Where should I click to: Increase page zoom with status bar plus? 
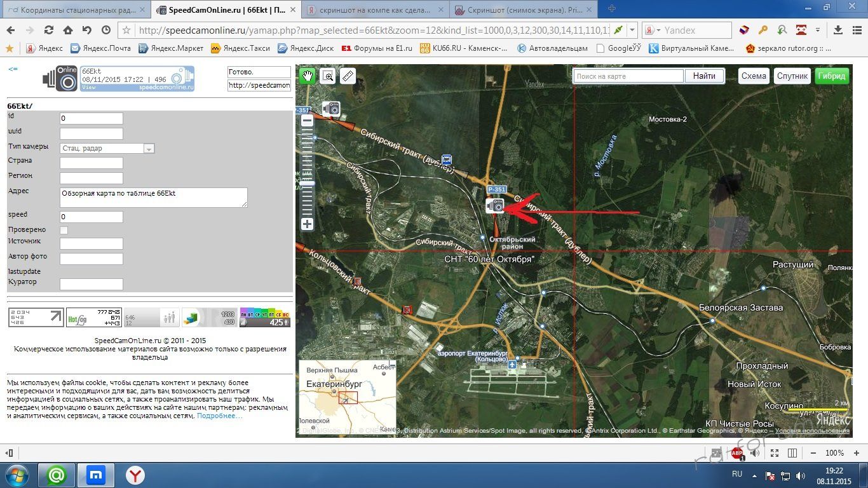click(x=857, y=453)
